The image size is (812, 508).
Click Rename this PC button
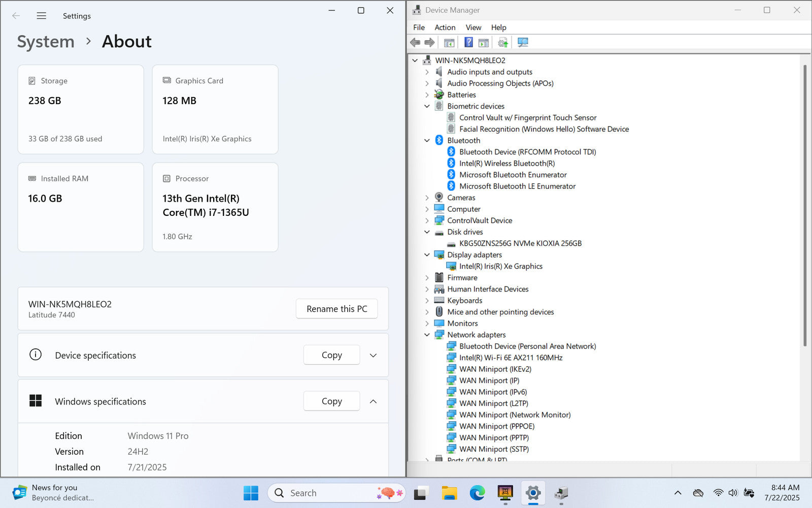click(x=336, y=309)
